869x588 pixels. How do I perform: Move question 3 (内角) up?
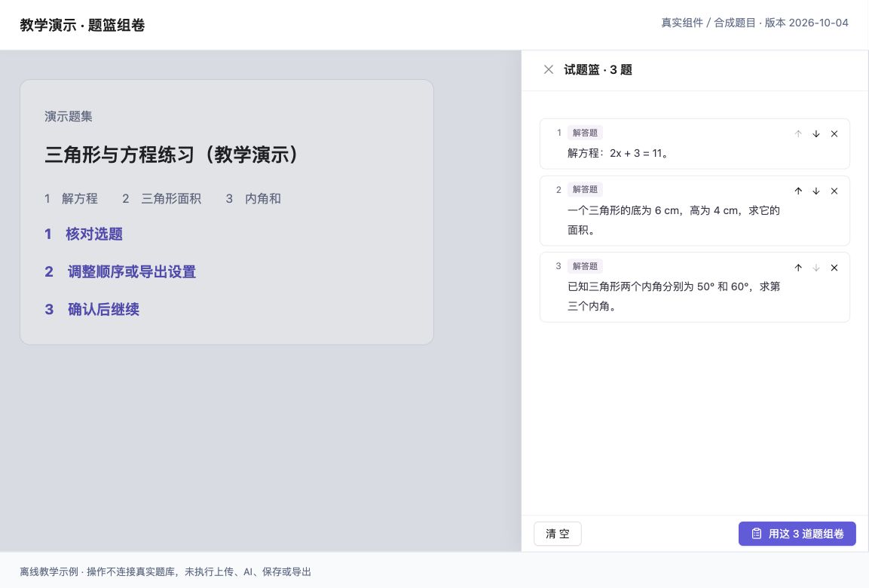pyautogui.click(x=798, y=268)
